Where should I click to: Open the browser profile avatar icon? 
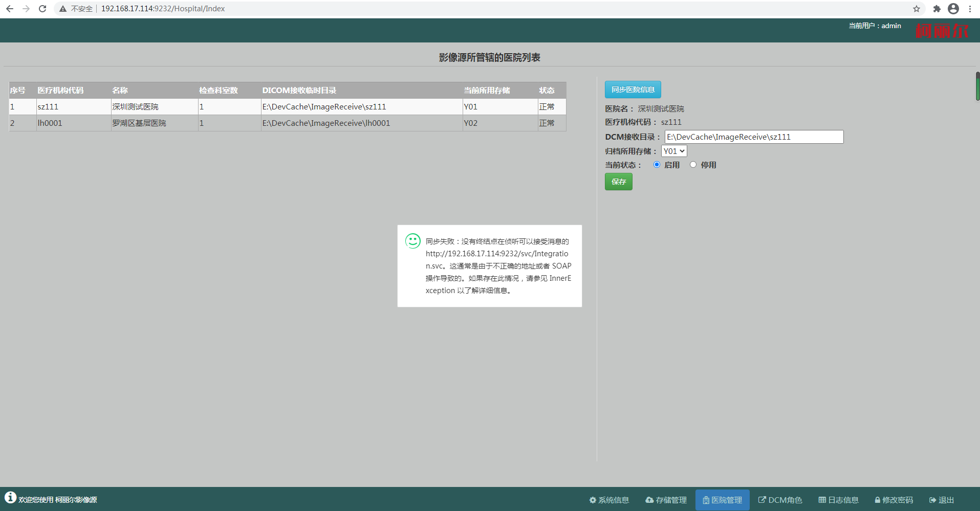953,9
